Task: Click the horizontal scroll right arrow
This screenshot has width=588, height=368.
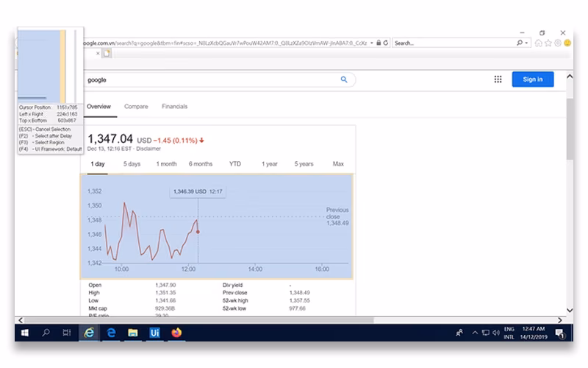Action: point(560,320)
